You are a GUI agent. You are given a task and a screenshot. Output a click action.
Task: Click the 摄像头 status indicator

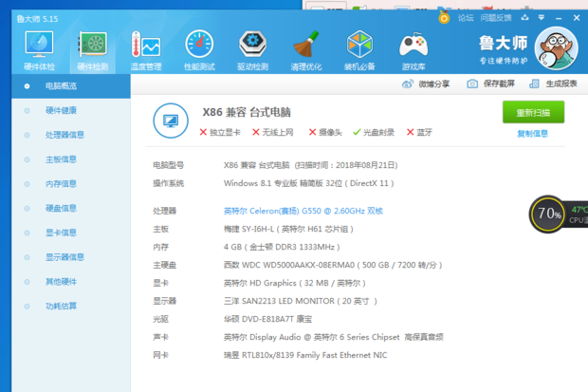(325, 132)
